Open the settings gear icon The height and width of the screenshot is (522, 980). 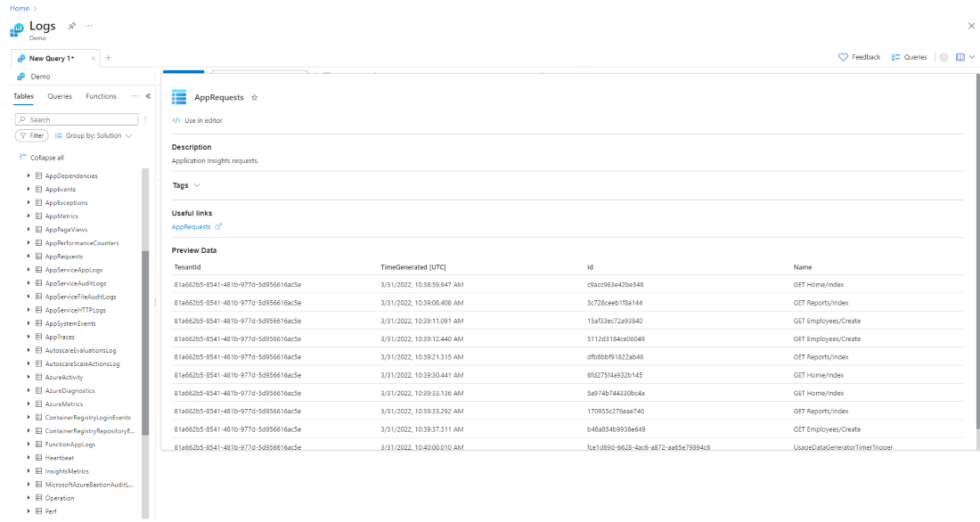(x=943, y=57)
